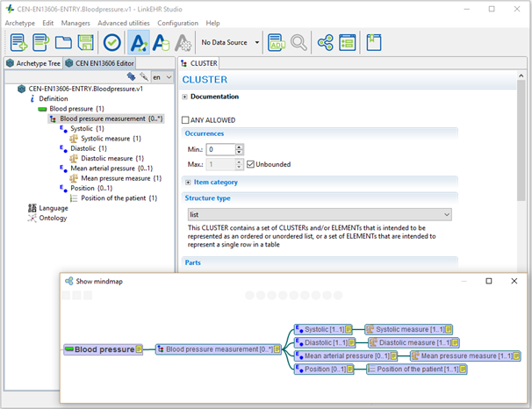Click the magnifying glass search icon
The image size is (532, 409).
point(299,42)
